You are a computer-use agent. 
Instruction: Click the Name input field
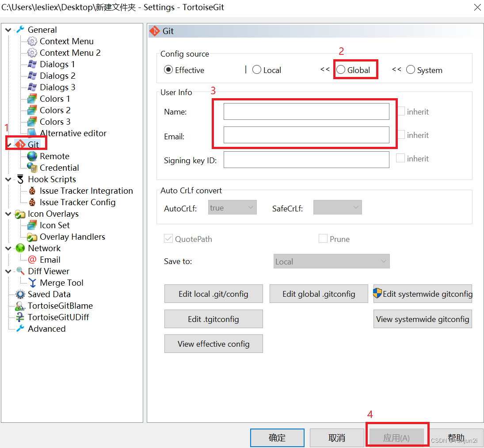point(306,111)
